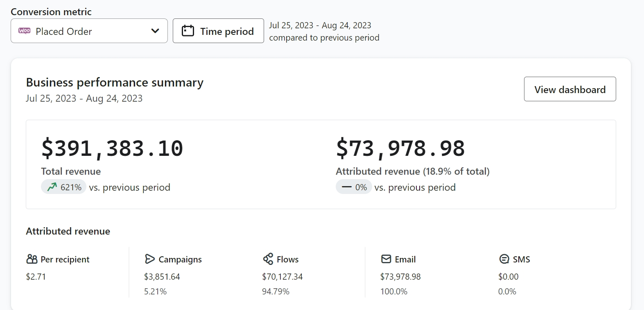Click the View dashboard button
Image resolution: width=644 pixels, height=310 pixels.
[569, 89]
